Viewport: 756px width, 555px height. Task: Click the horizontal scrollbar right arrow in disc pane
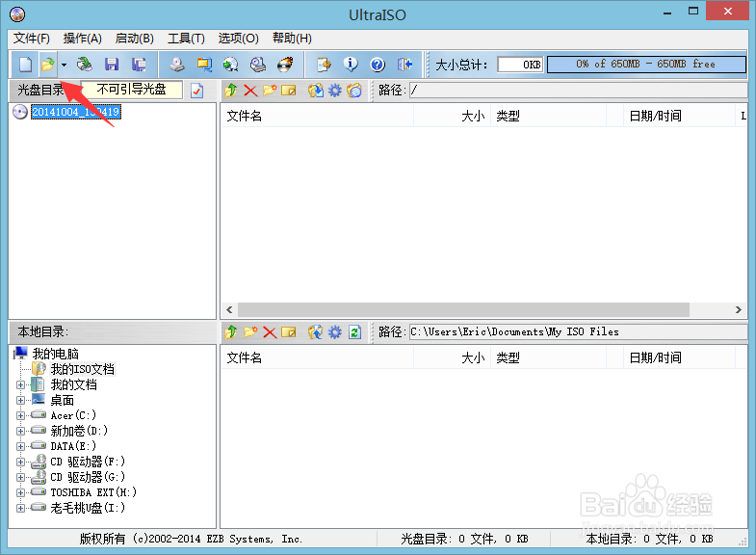point(738,310)
